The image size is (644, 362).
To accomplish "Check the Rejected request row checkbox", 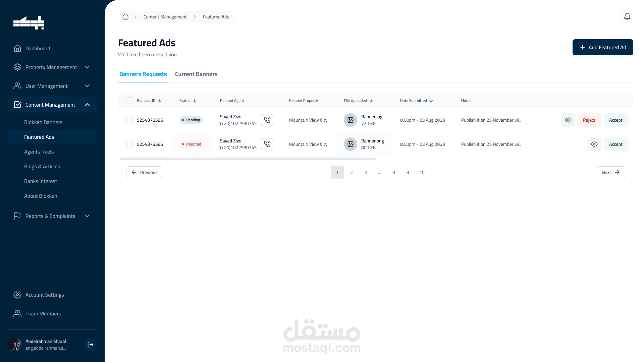I will pyautogui.click(x=129, y=144).
